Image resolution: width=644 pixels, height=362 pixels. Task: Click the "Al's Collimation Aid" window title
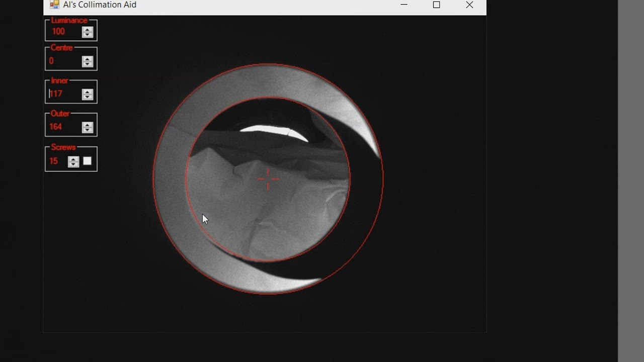pos(100,5)
